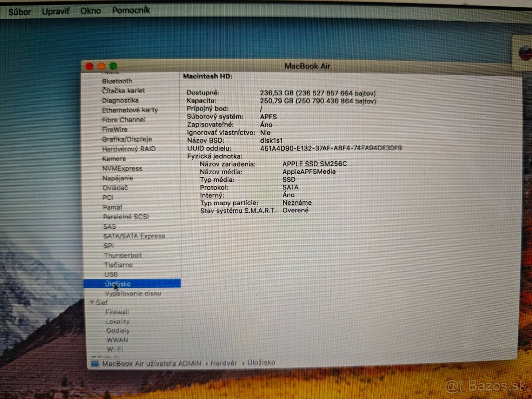
Task: Select Diagnostika in the sidebar
Action: tap(120, 100)
